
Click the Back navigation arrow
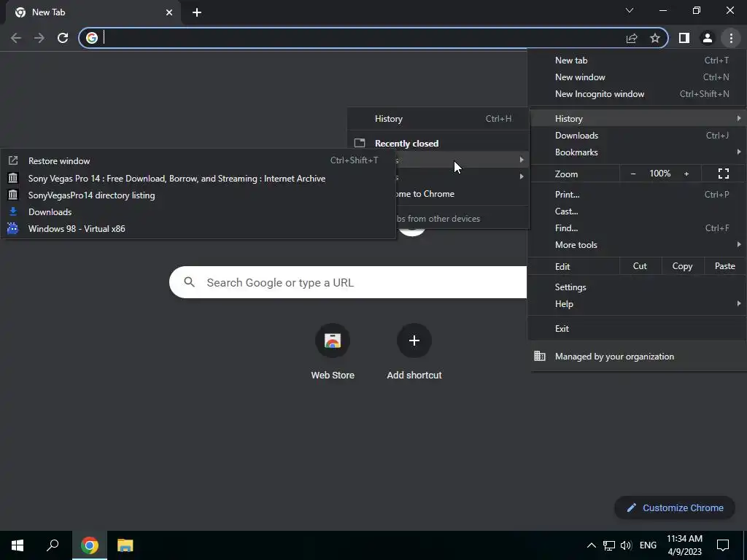(x=16, y=38)
